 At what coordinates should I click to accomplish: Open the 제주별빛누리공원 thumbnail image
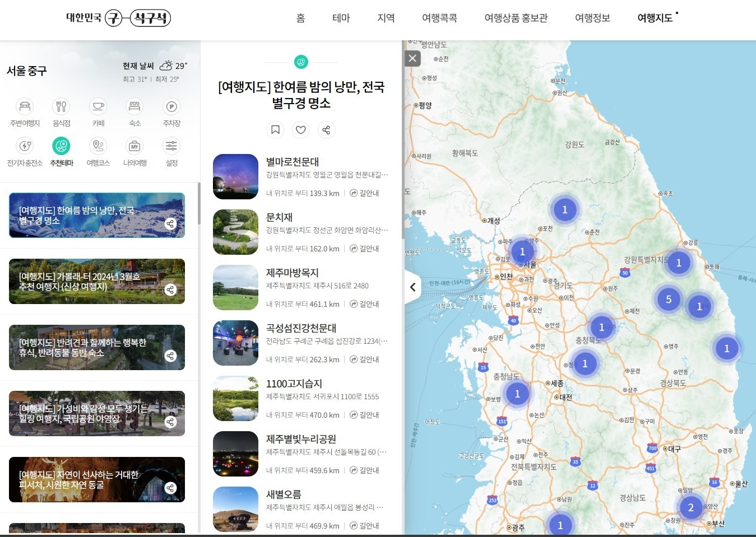pyautogui.click(x=235, y=454)
